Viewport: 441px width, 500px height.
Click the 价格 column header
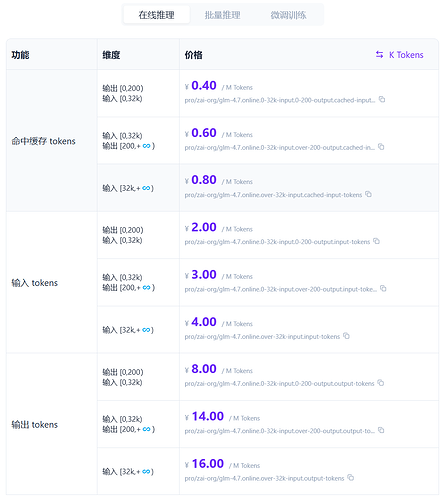(194, 55)
